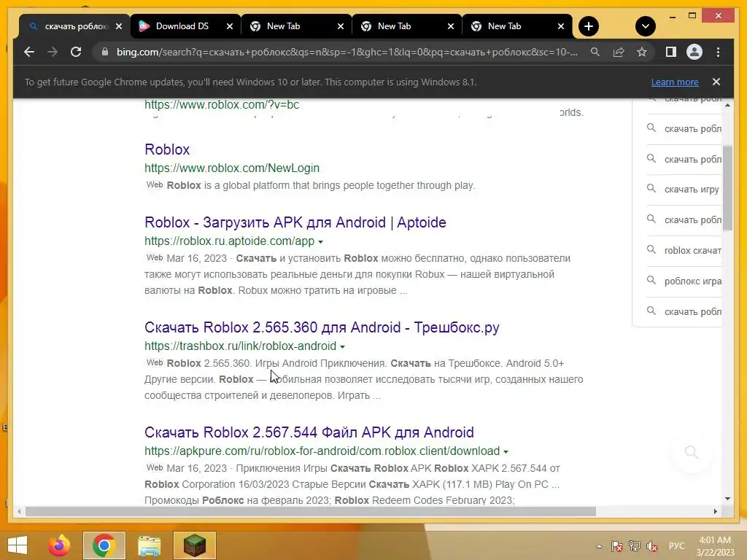
Task: Open the Chrome side panel icon
Action: (671, 52)
